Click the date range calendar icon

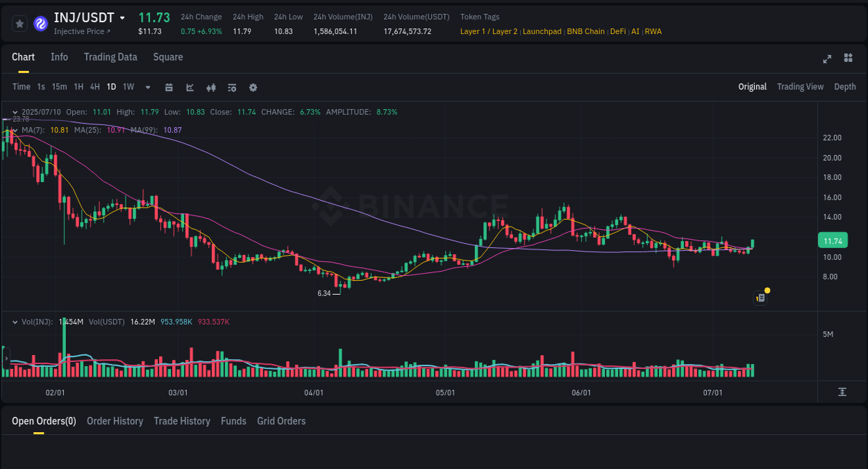(169, 87)
